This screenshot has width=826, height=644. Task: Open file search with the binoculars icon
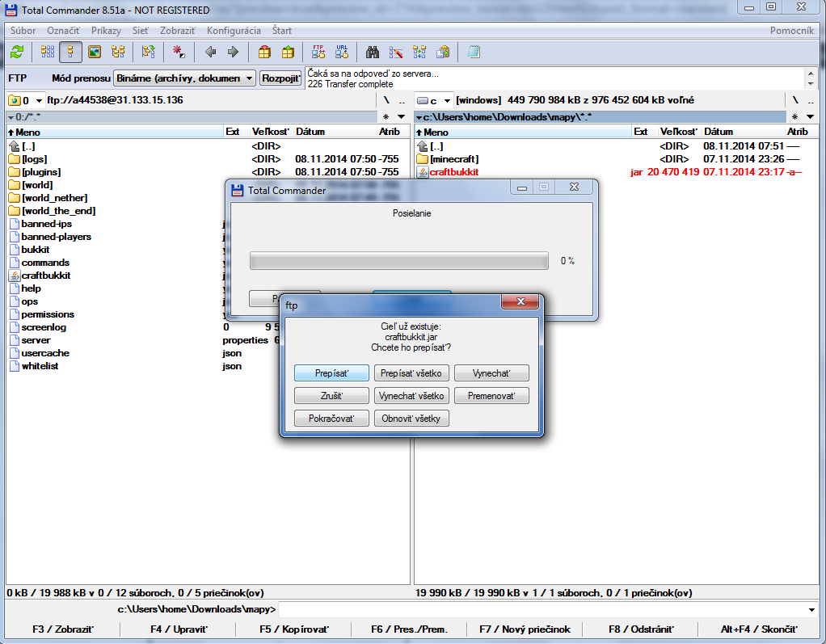(x=373, y=52)
